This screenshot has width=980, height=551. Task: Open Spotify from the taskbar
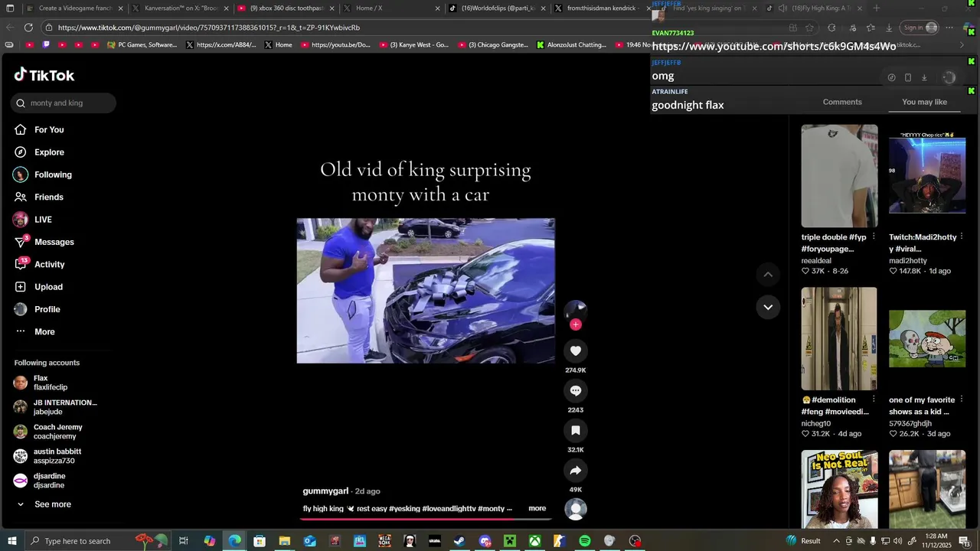[x=585, y=541]
